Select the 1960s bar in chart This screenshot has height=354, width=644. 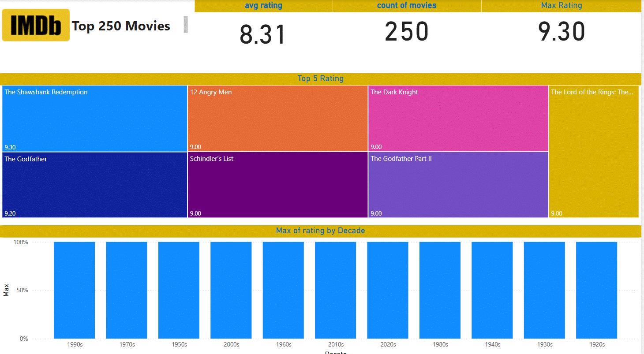tap(284, 290)
